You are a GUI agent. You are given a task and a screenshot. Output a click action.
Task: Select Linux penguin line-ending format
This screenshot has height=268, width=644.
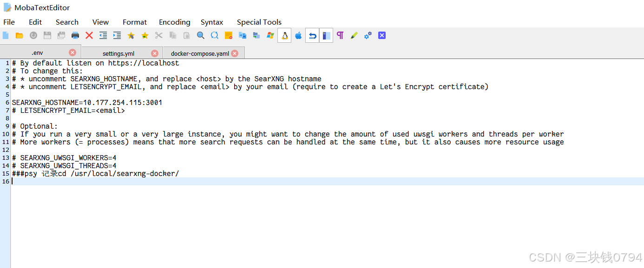[284, 35]
